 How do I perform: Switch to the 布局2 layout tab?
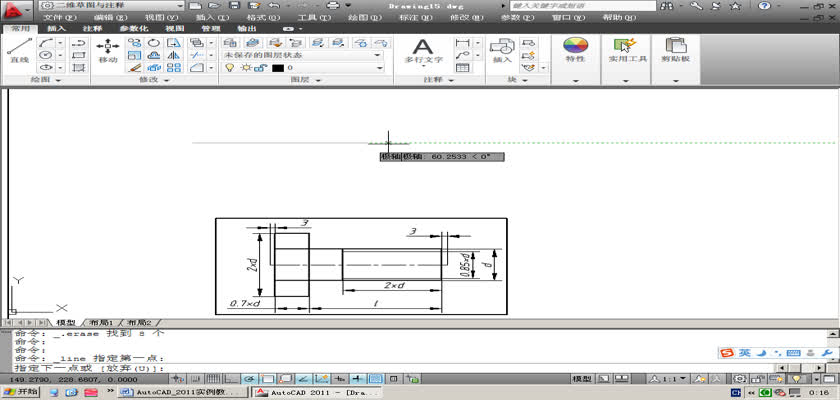click(140, 323)
